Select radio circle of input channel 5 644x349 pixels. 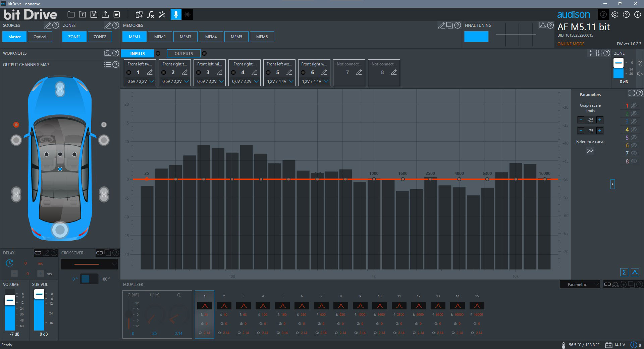[268, 72]
